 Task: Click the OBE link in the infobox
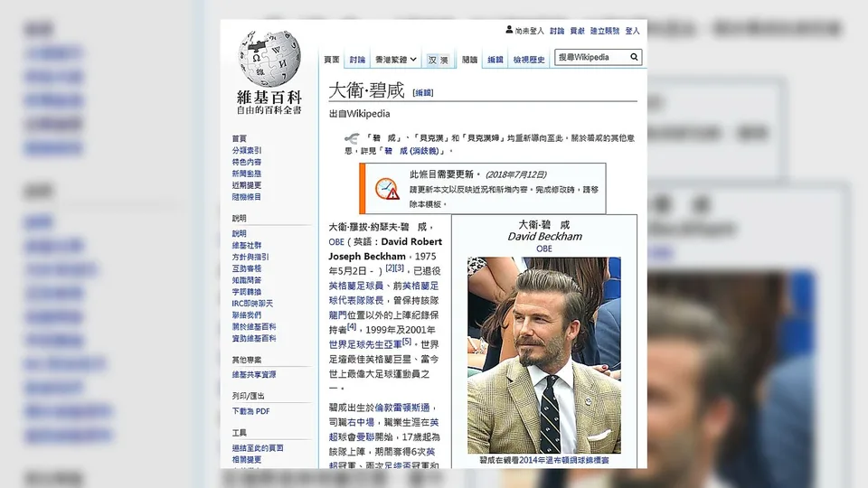544,249
